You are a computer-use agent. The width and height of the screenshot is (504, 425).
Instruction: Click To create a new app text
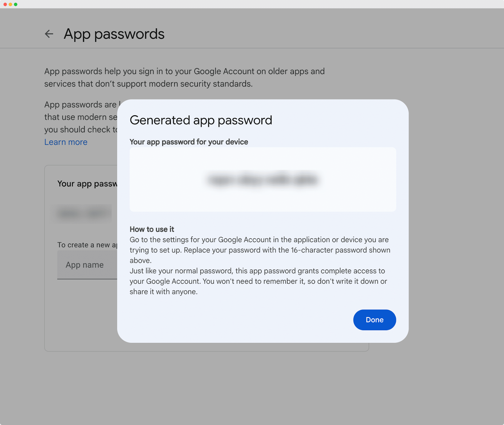pyautogui.click(x=87, y=245)
